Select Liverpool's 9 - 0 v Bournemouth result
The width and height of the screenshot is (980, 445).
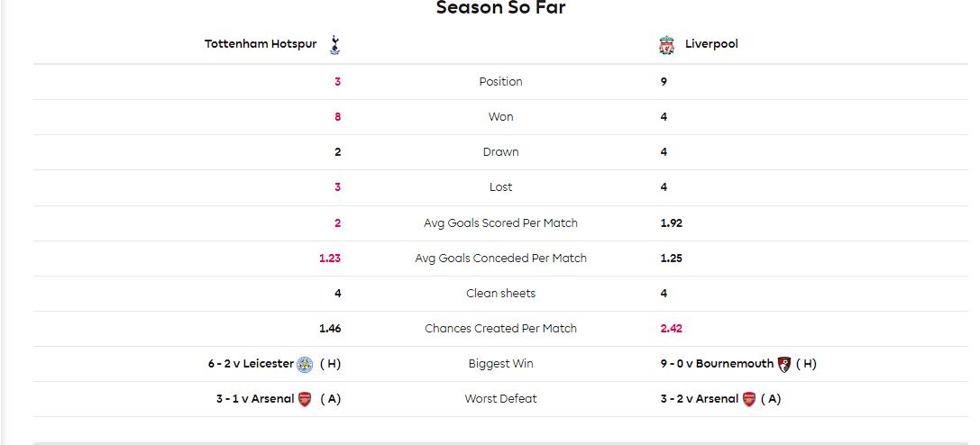[717, 364]
